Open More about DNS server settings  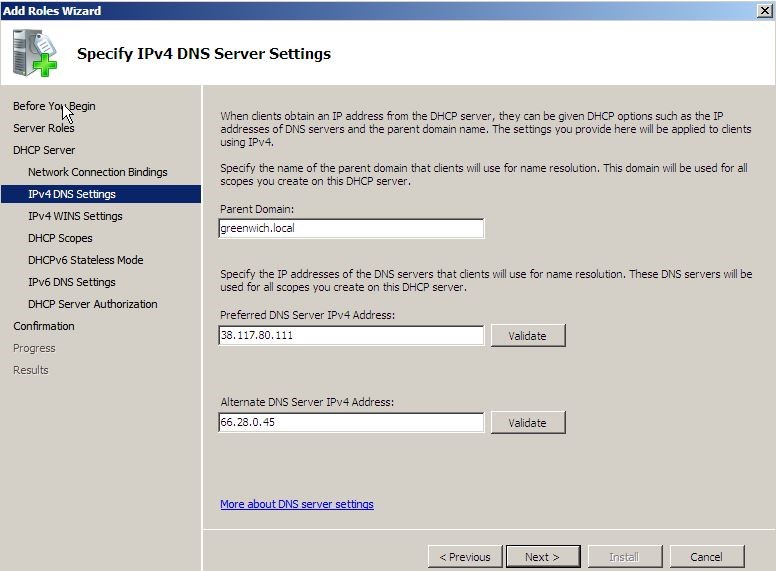[297, 504]
